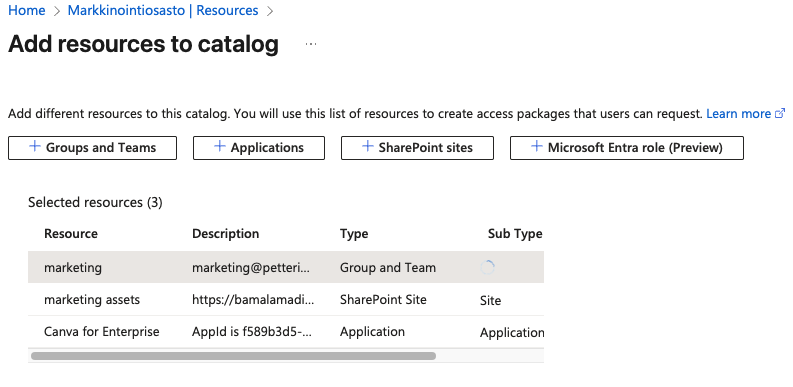Go to Home breadcrumb
793x387 pixels.
point(27,10)
